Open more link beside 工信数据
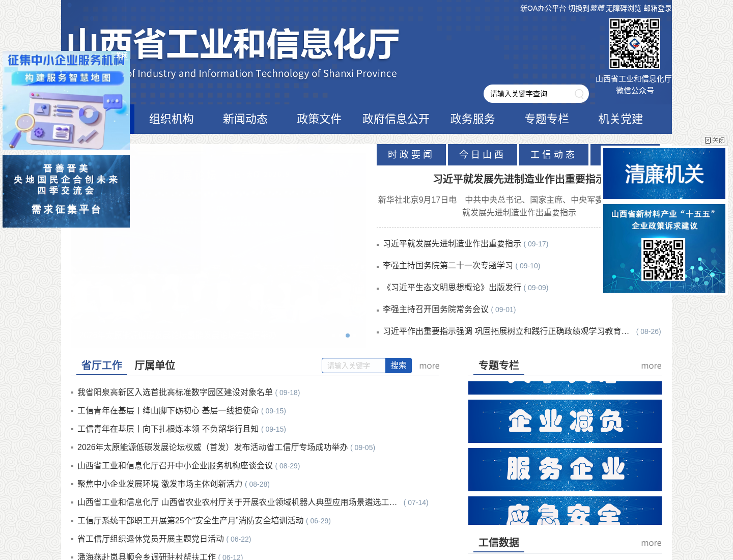The height and width of the screenshot is (560, 733). pos(651,543)
